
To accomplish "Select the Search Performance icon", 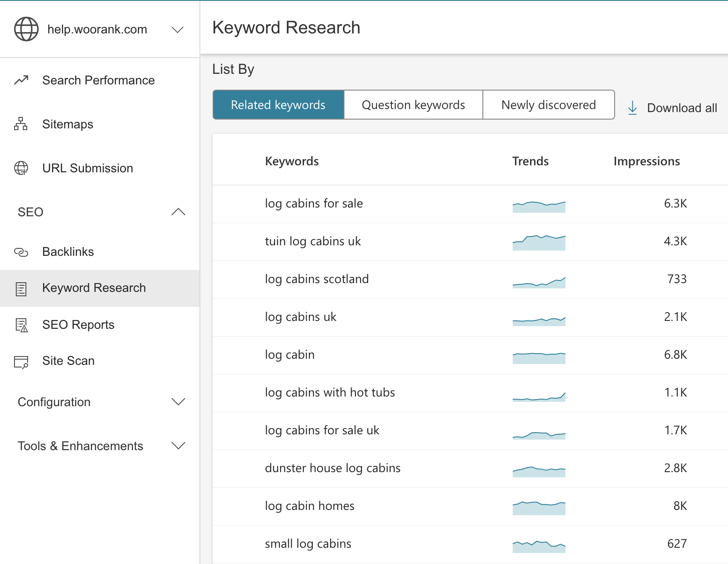I will pos(20,80).
